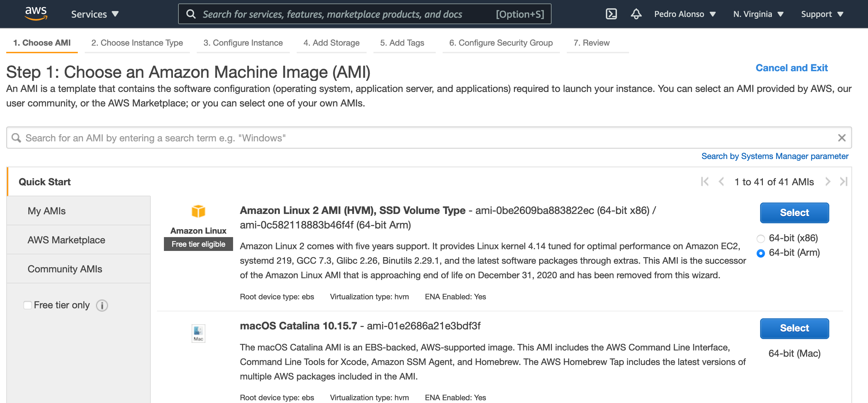Viewport: 868px width, 403px height.
Task: Click the macOS Catalina AMI thumbnail icon
Action: [x=198, y=334]
